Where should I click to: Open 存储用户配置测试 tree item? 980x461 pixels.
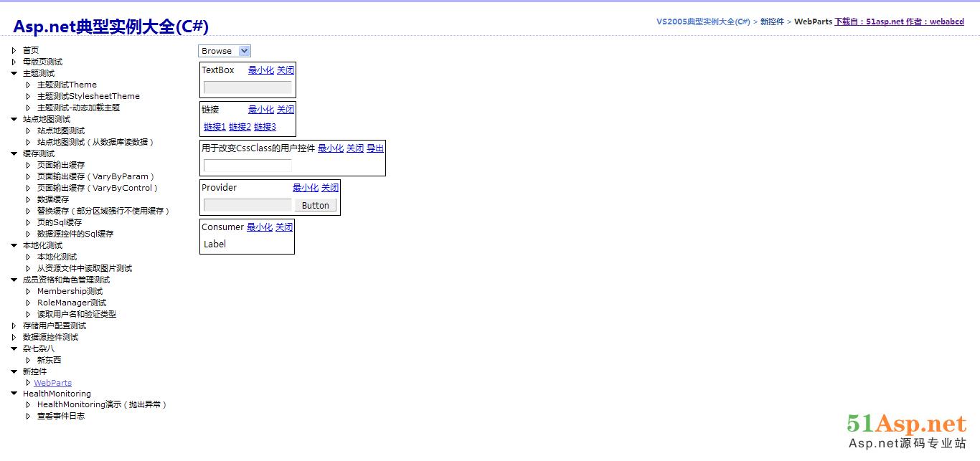pos(55,325)
